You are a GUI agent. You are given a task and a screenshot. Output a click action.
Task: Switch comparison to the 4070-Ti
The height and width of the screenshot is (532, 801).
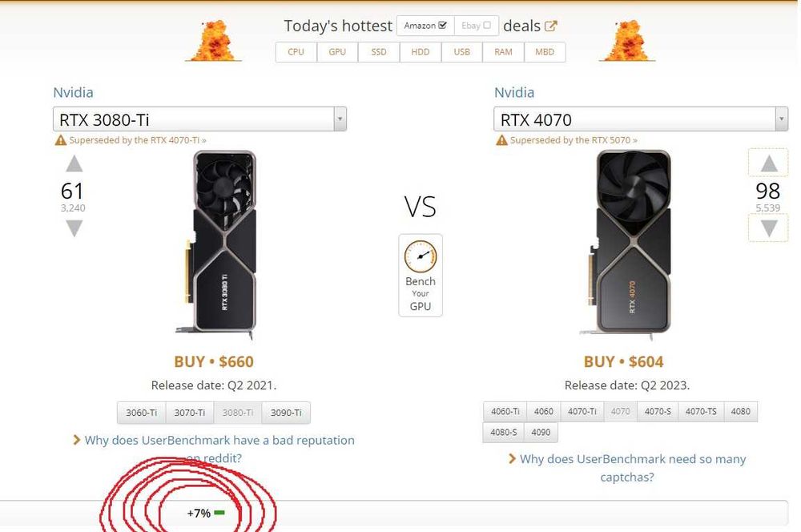(582, 411)
